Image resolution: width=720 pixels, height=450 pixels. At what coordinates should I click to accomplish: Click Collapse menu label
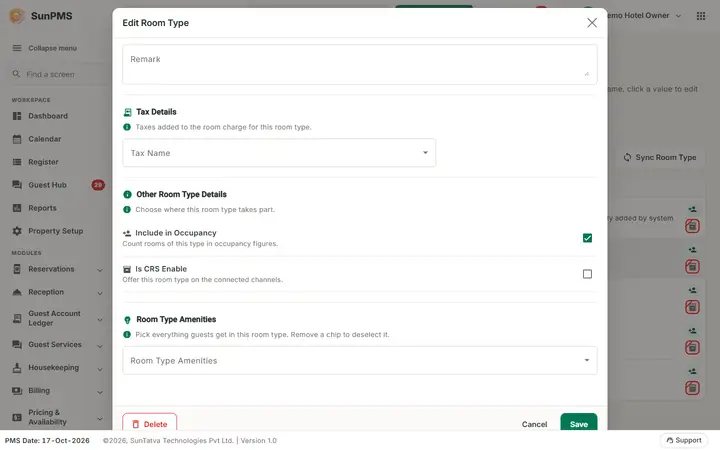click(x=52, y=48)
